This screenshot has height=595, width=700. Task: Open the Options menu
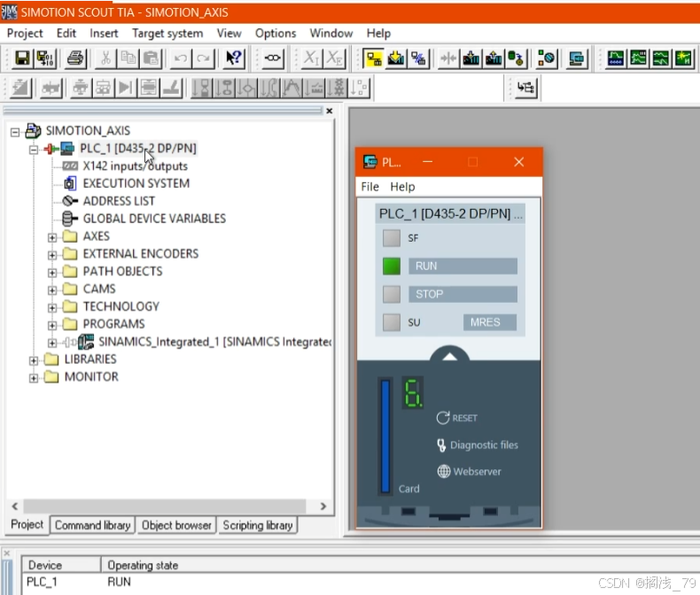tap(276, 33)
